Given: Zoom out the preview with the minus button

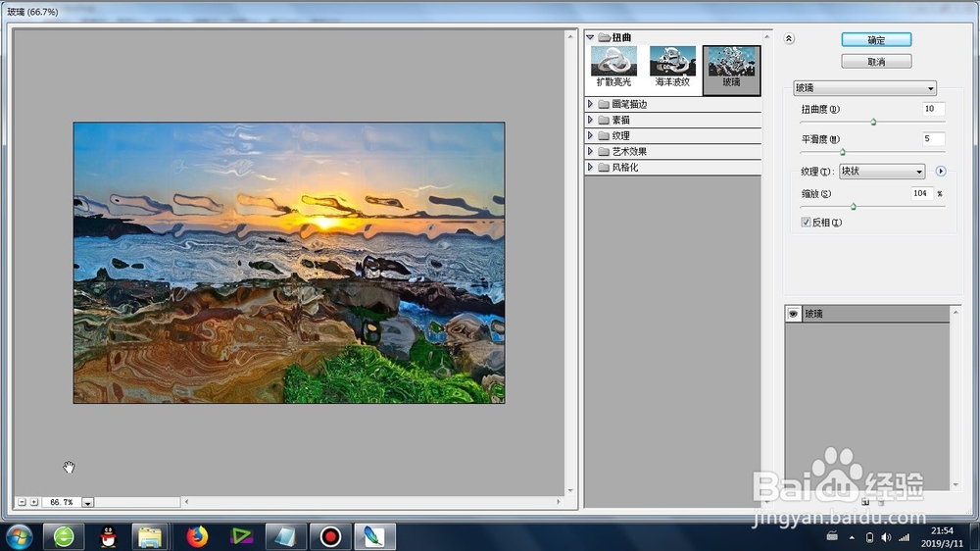Looking at the screenshot, I should point(22,502).
